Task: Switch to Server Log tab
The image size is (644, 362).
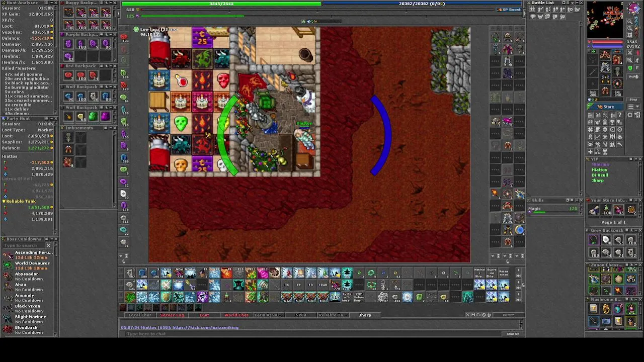Action: point(172,315)
